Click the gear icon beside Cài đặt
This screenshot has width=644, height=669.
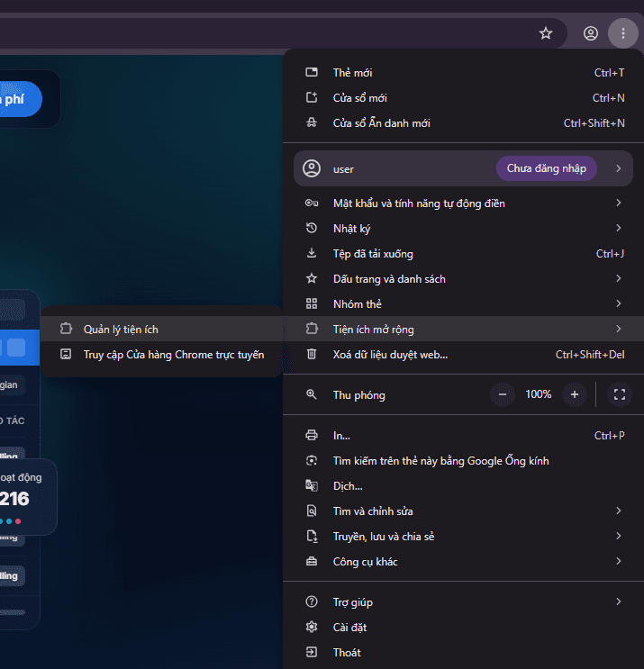click(x=312, y=627)
